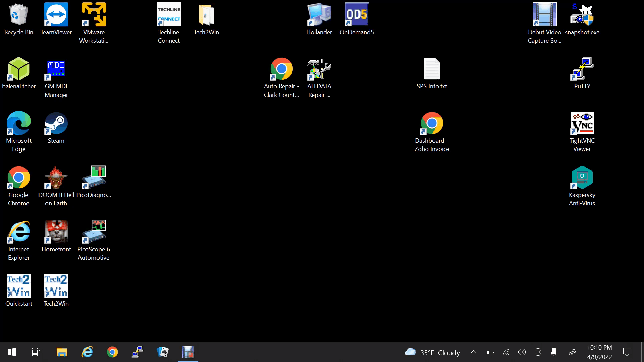This screenshot has height=362, width=644.
Task: Toggle display settings icon in taskbar
Action: coord(538,352)
